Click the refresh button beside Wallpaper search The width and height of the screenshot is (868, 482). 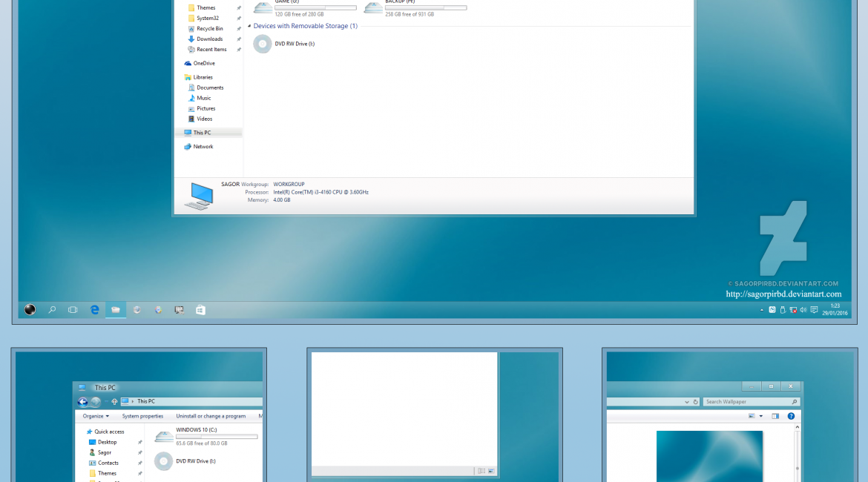[696, 403]
